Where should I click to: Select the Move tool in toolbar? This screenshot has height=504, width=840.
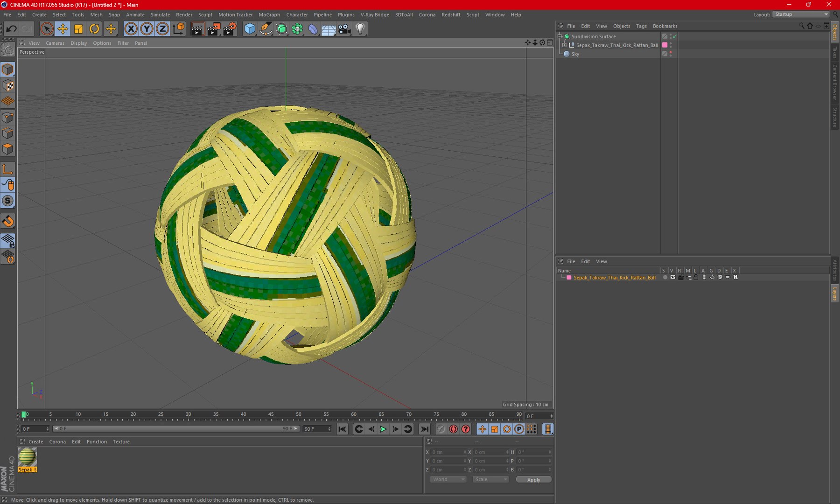click(x=63, y=29)
